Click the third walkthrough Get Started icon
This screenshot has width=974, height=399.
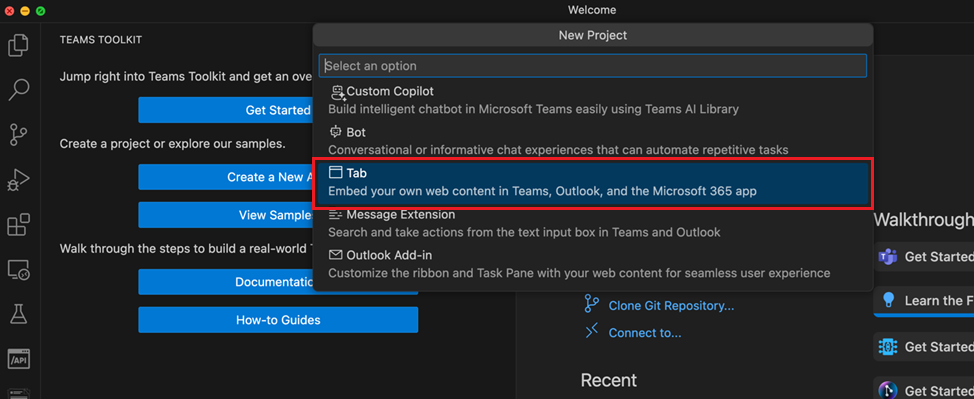click(x=888, y=346)
